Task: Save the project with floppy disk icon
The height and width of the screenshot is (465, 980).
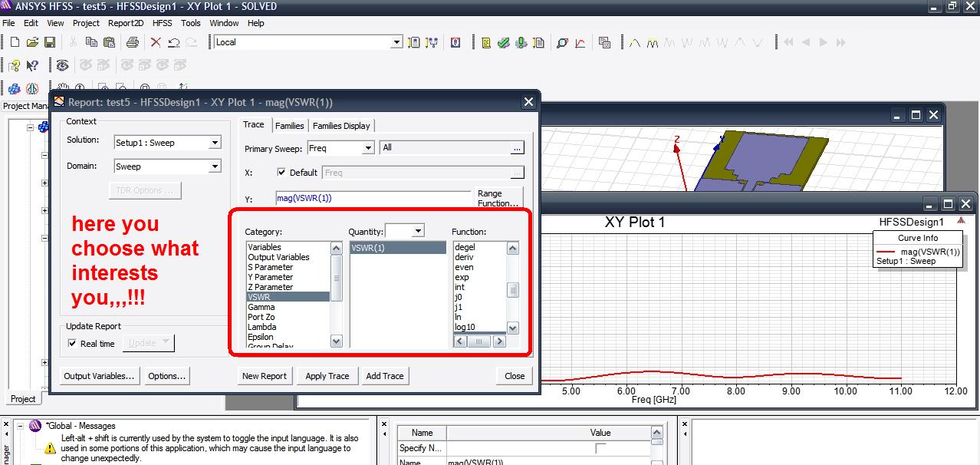Action: tap(49, 42)
